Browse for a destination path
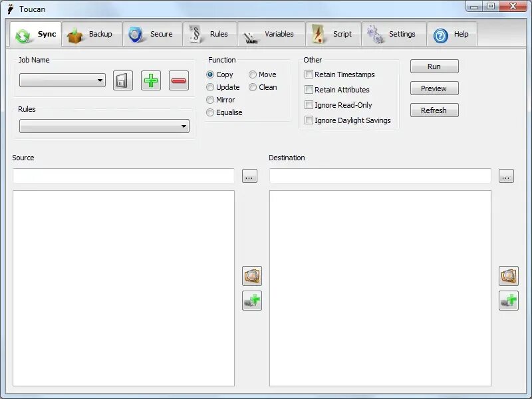 [x=506, y=176]
